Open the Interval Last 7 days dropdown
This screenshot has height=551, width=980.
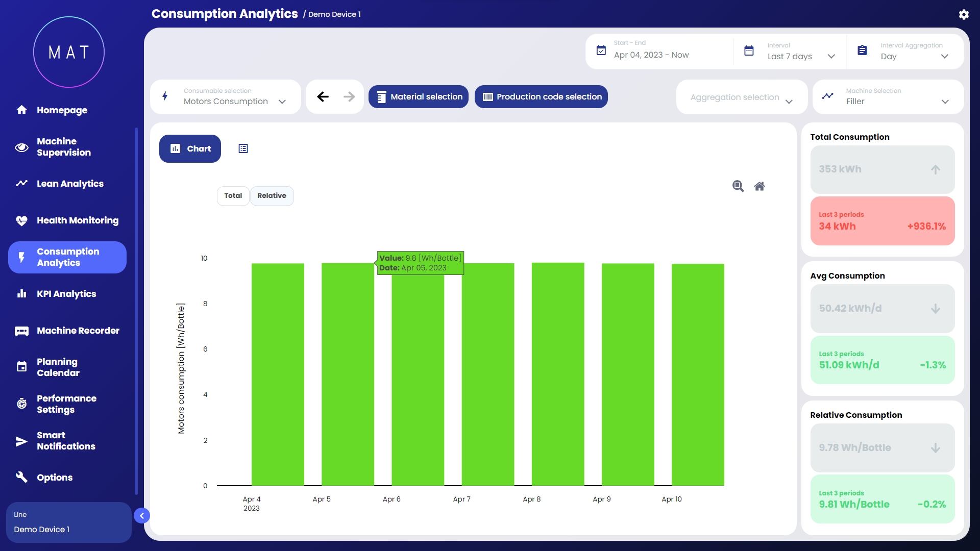800,56
